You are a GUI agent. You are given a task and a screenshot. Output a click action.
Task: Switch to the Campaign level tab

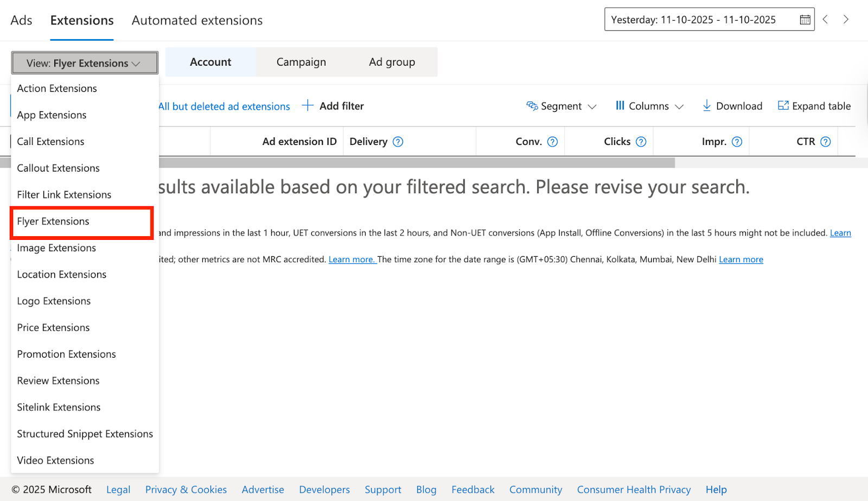[x=301, y=62]
